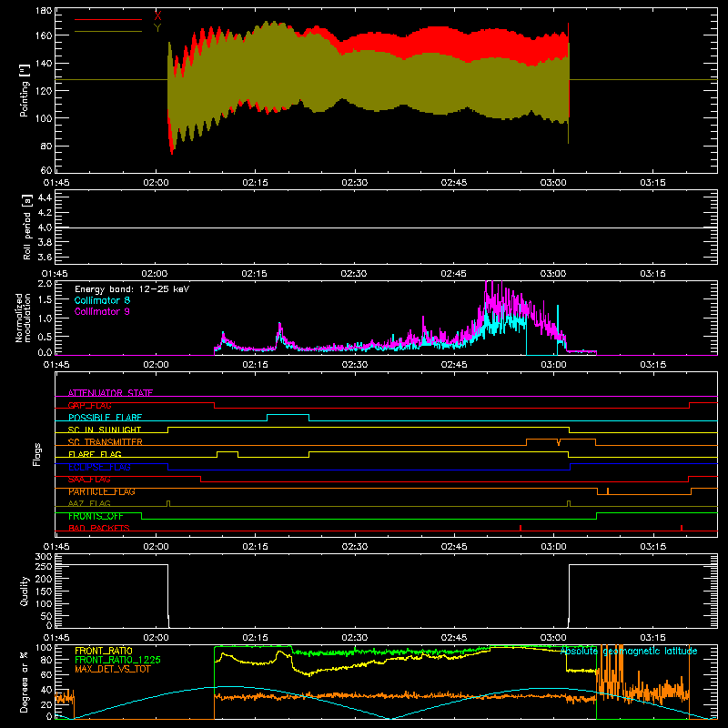Click the 200 tick on Quality axis
This screenshot has width=728, height=728.
click(x=44, y=579)
